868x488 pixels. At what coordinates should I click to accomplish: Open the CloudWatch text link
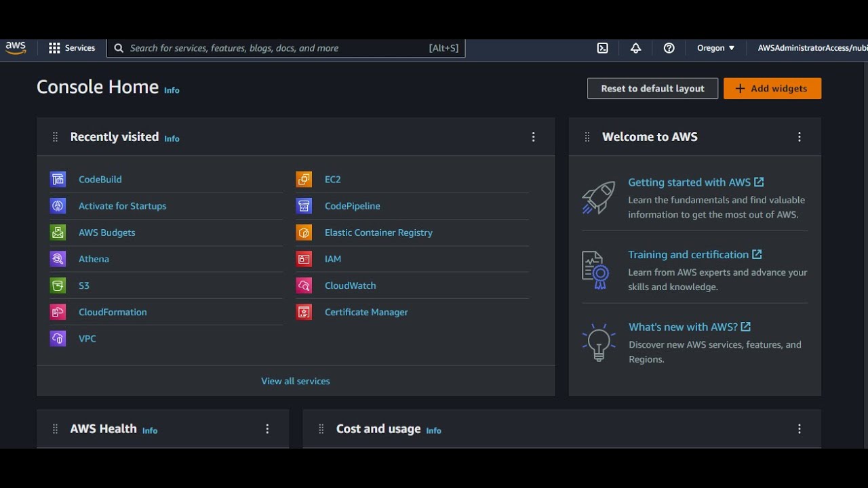(x=351, y=285)
